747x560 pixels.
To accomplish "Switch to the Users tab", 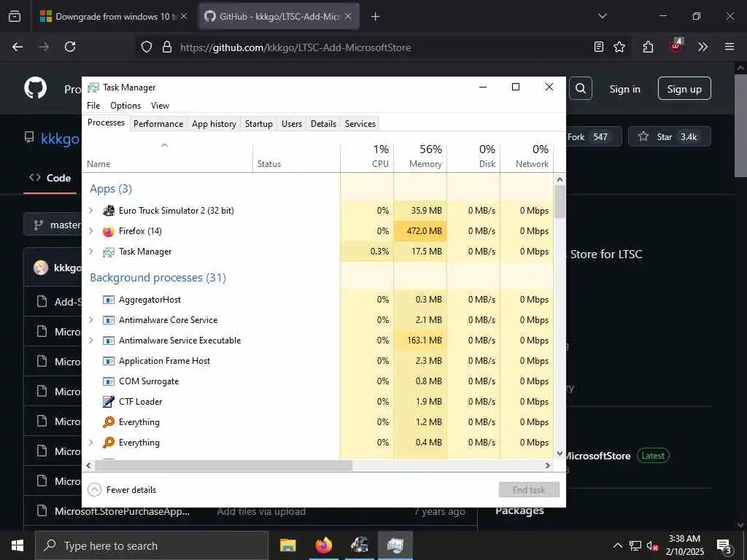I will [x=292, y=124].
